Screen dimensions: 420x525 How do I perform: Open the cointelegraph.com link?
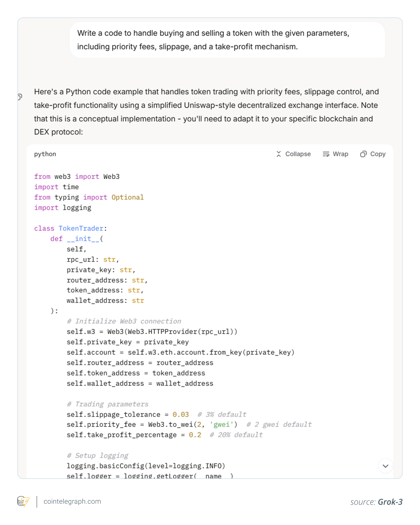[x=72, y=501]
